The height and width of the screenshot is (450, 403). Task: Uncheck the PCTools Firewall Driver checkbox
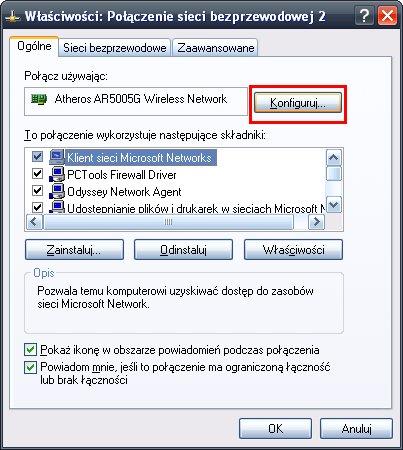point(37,174)
